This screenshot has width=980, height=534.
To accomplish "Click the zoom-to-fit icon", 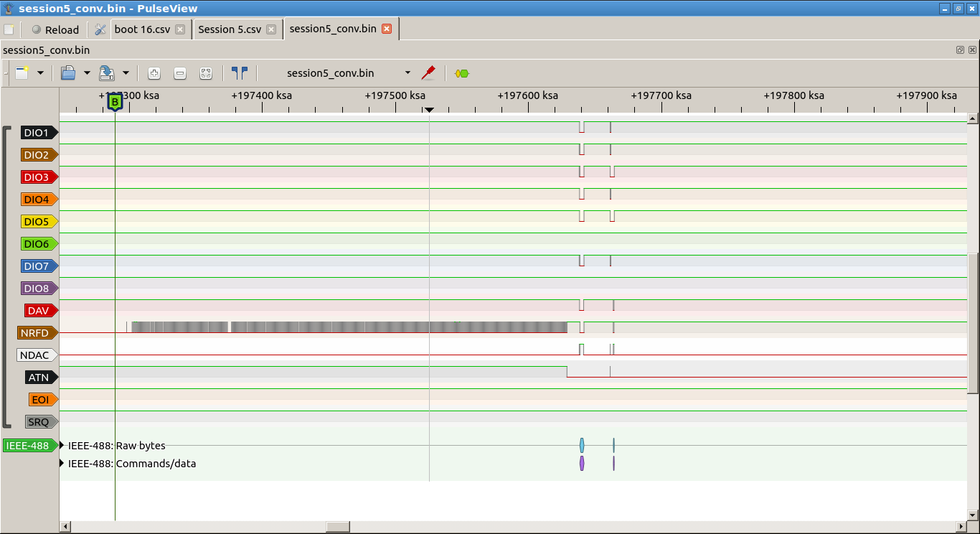I will [x=206, y=73].
